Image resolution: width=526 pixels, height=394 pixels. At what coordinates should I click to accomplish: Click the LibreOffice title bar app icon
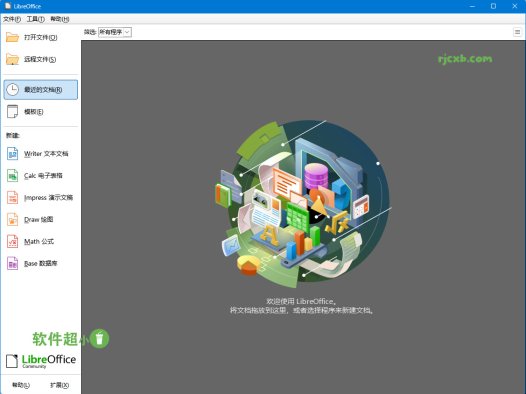pos(8,6)
